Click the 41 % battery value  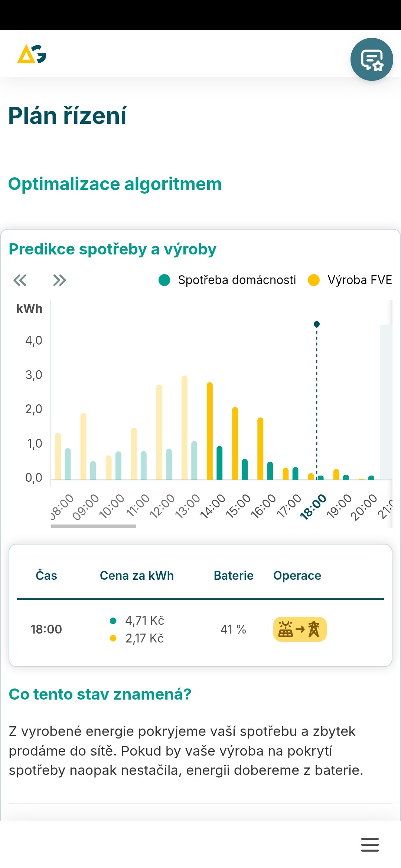pyautogui.click(x=233, y=629)
